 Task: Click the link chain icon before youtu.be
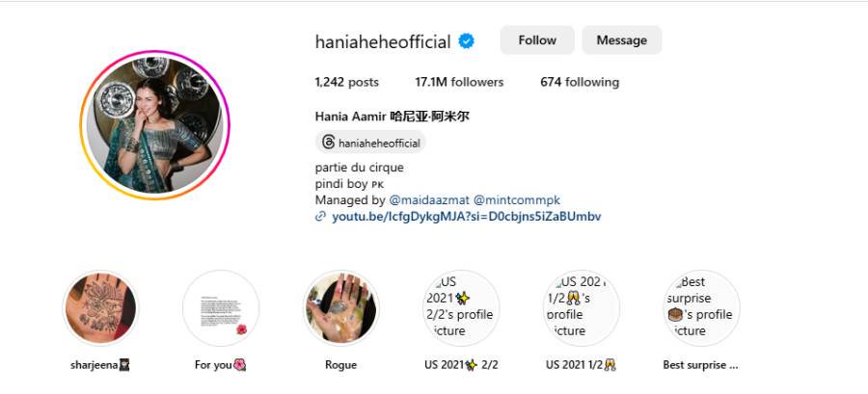[x=320, y=217]
